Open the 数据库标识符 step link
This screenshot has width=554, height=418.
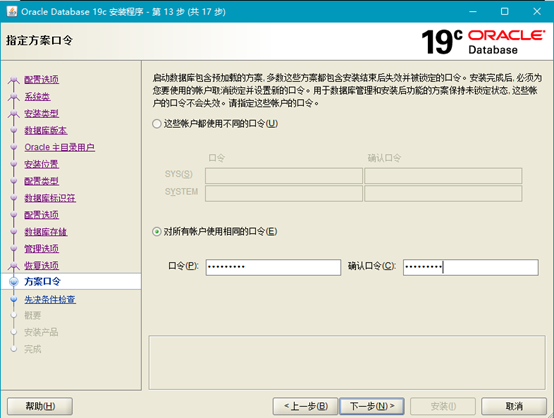pyautogui.click(x=50, y=198)
